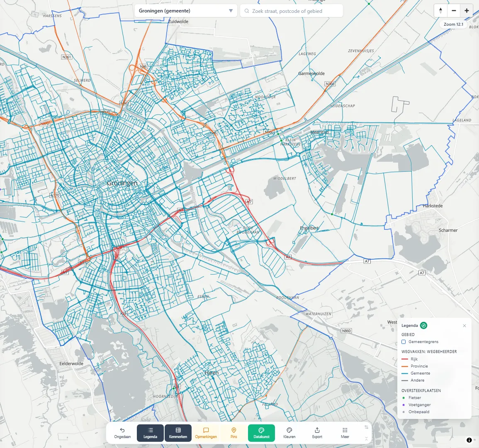Image resolution: width=479 pixels, height=448 pixels.
Task: Click the green compass icon beside Legenda
Action: click(423, 326)
